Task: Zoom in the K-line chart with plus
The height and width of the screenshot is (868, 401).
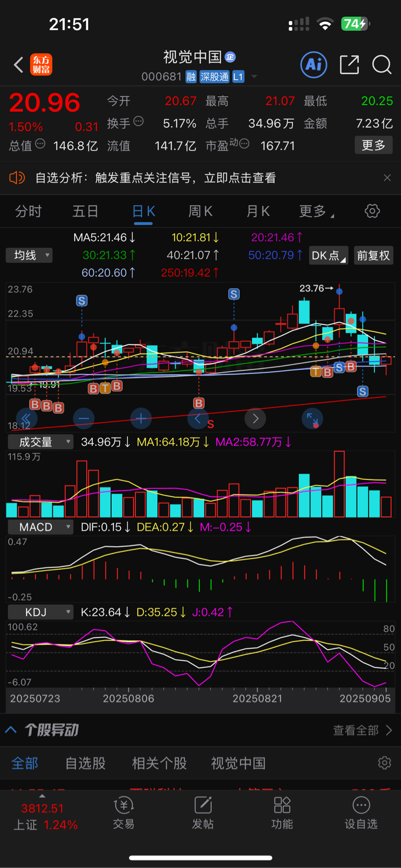Action: (140, 418)
